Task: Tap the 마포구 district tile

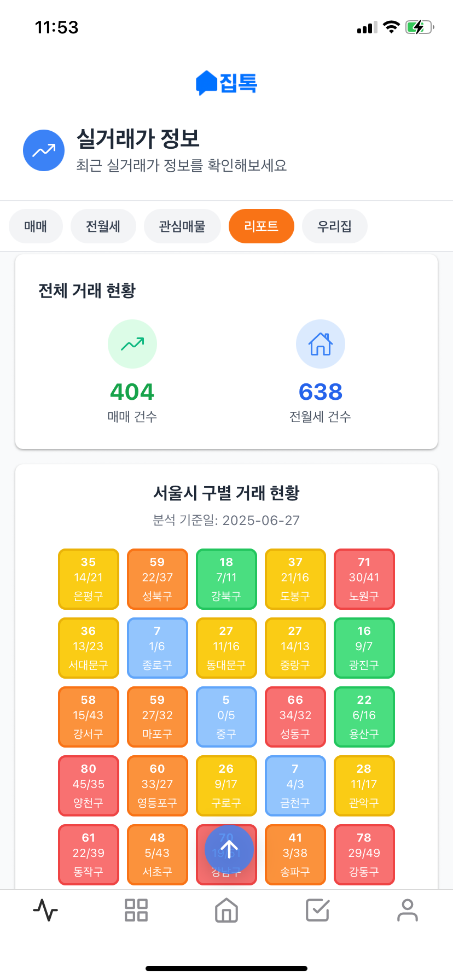Action: click(x=158, y=717)
